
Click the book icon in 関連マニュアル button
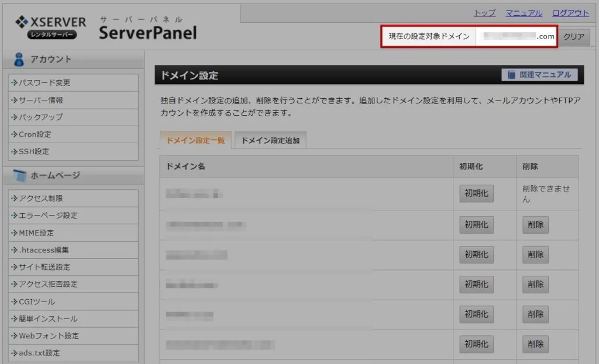pos(511,75)
